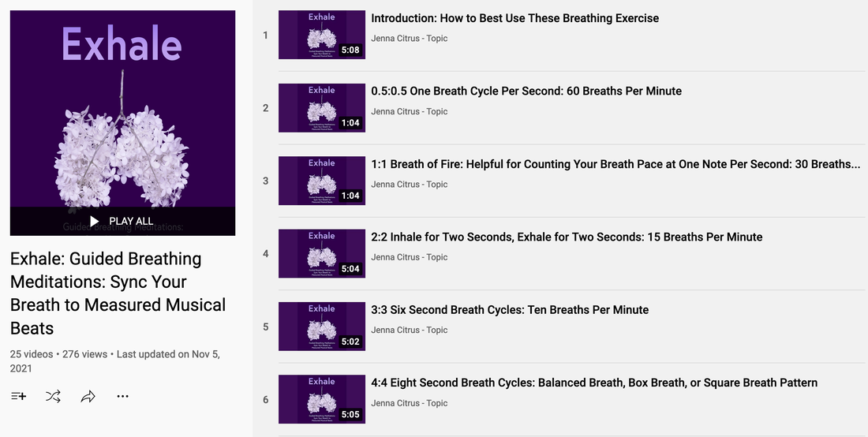Viewport: 868px width, 437px height.
Task: Click Jenna Citrus - Topic under first video
Action: 409,38
